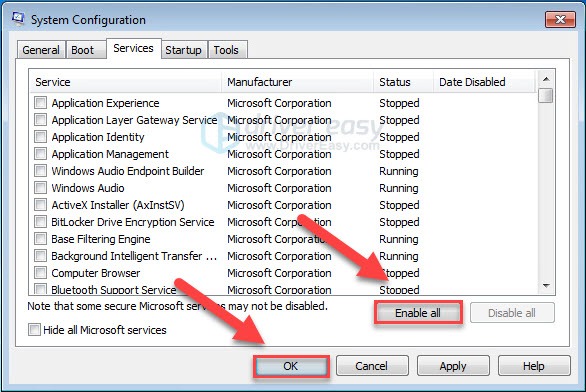This screenshot has height=392, width=586.
Task: Toggle Windows Audio Endpoint Builder checkbox
Action: click(40, 171)
